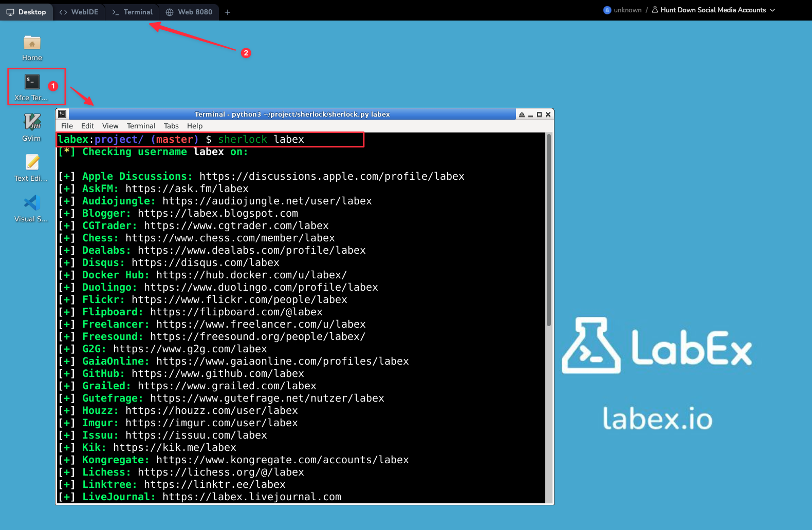Click the plus icon to add tab

click(228, 12)
